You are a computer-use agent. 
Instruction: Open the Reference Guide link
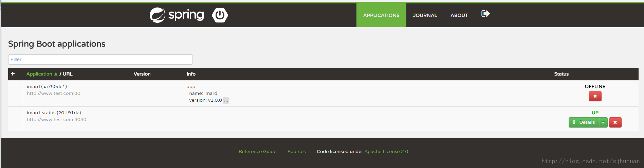[x=257, y=152]
